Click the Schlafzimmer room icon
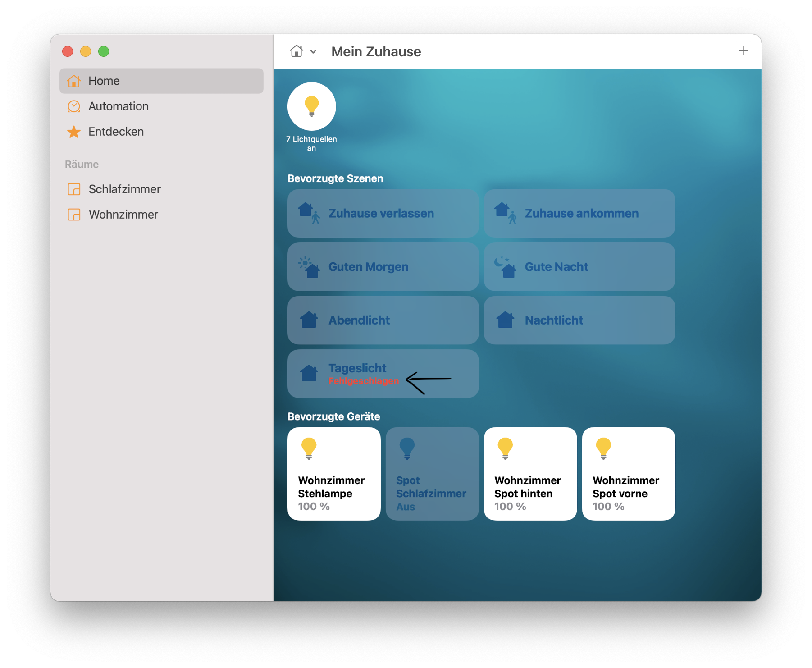Viewport: 812px width, 668px height. pyautogui.click(x=74, y=189)
